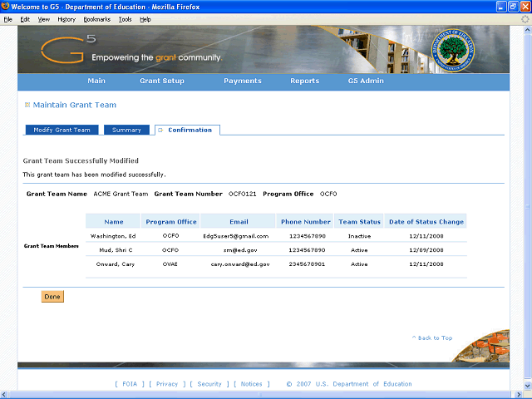Click the cary.onvard@ed.gov email cell
The width and height of the screenshot is (532, 399).
pyautogui.click(x=240, y=264)
